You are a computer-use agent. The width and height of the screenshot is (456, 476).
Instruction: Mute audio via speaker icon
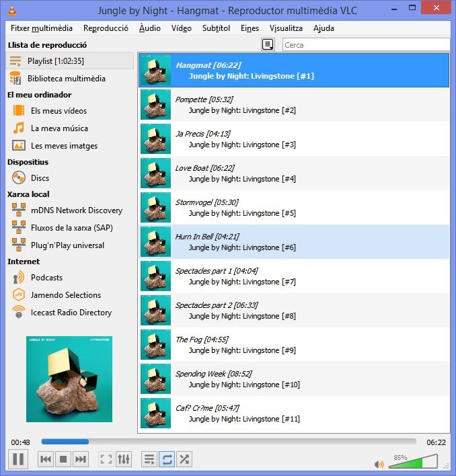point(379,464)
